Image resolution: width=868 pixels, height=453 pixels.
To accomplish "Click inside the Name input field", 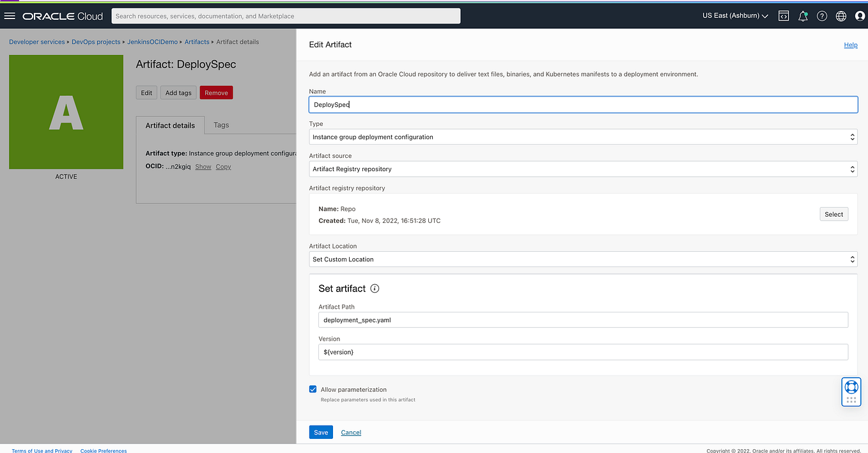I will click(x=582, y=104).
